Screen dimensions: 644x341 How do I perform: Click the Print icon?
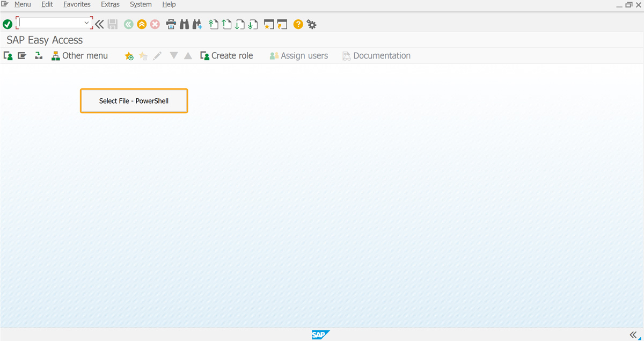point(171,24)
